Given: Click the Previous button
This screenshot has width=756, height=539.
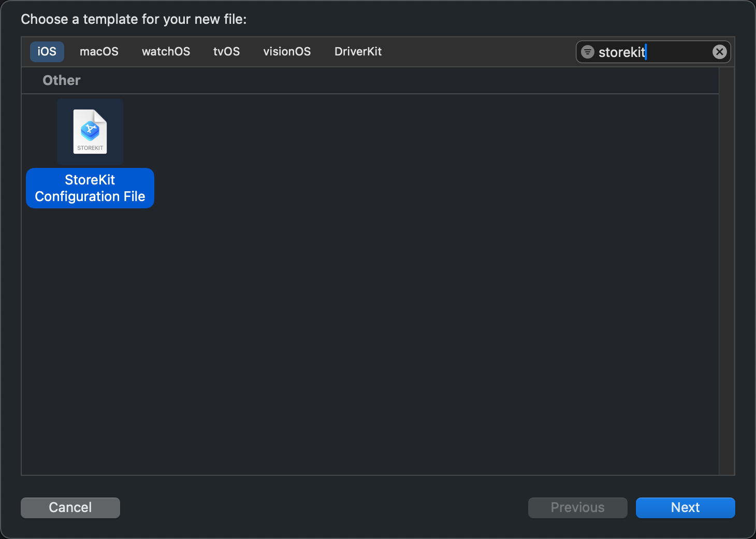Looking at the screenshot, I should [577, 507].
